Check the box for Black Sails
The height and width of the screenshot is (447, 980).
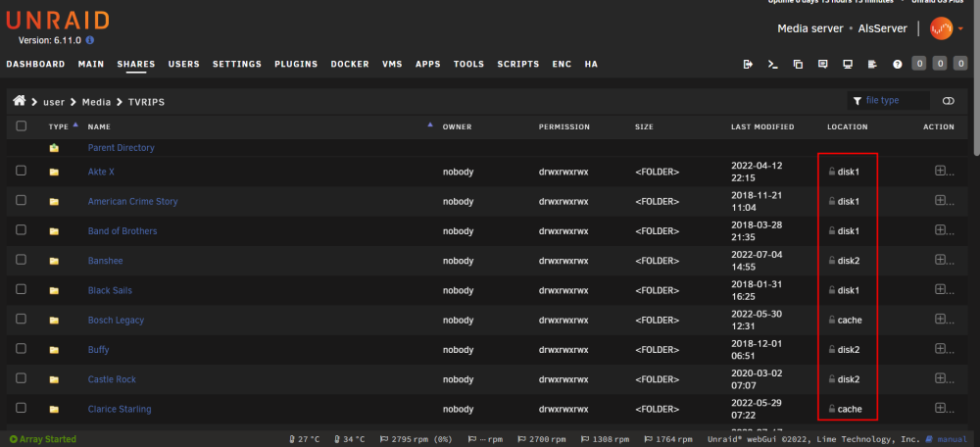point(22,289)
